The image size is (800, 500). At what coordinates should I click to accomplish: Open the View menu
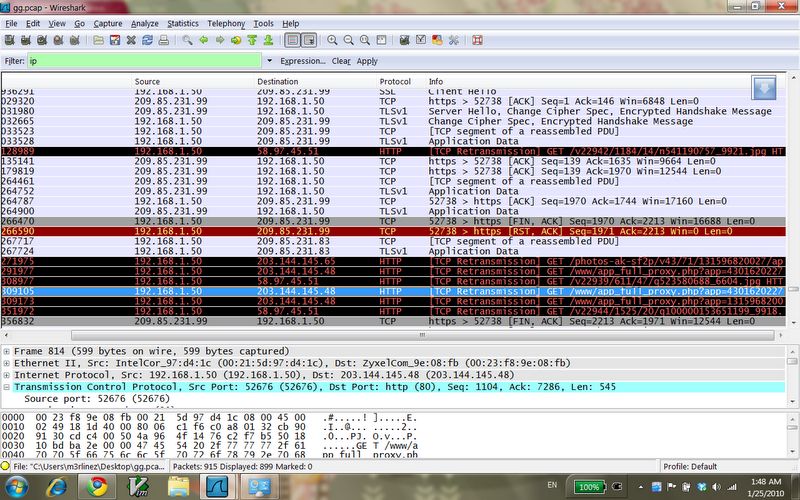click(57, 23)
